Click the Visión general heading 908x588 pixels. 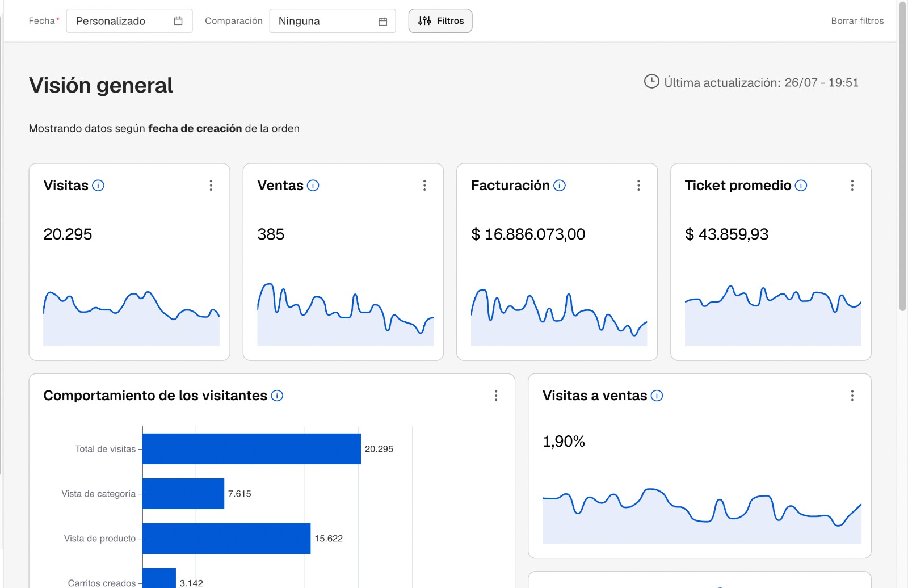pyautogui.click(x=101, y=85)
